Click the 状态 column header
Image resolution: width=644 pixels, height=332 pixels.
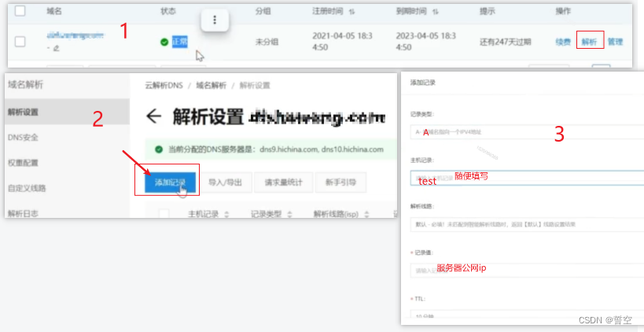(x=167, y=11)
